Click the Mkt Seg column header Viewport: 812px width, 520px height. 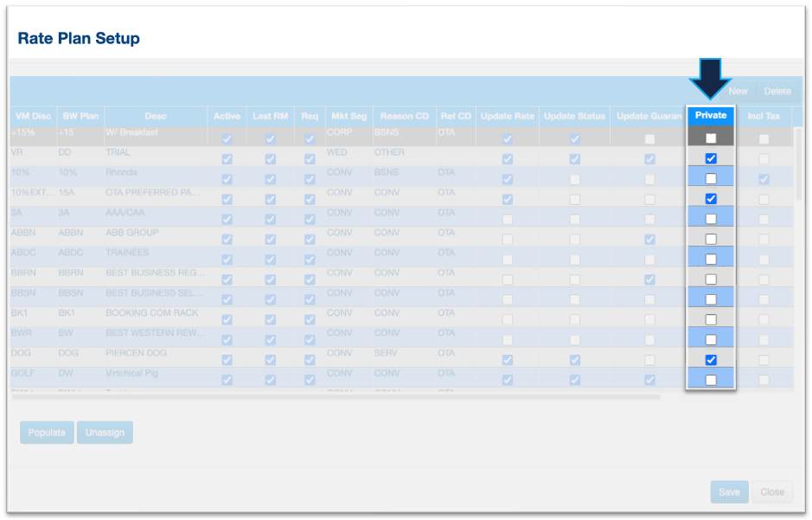[x=343, y=116]
